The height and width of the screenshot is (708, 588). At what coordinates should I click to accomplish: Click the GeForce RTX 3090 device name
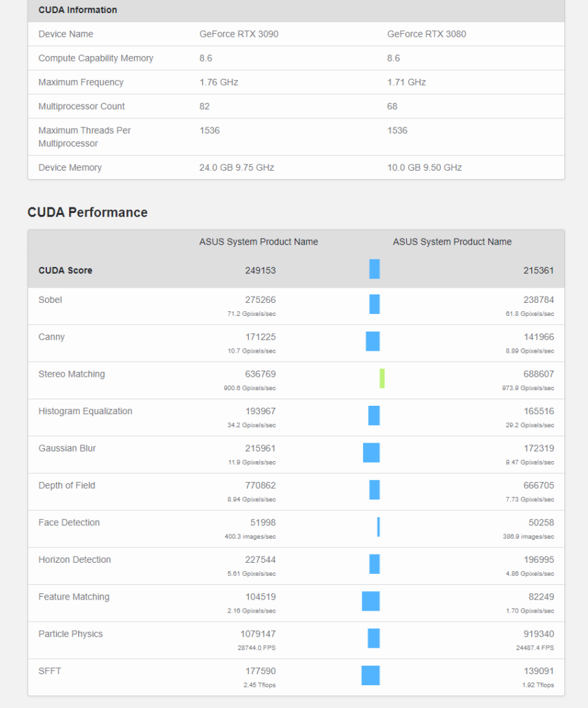pos(239,34)
